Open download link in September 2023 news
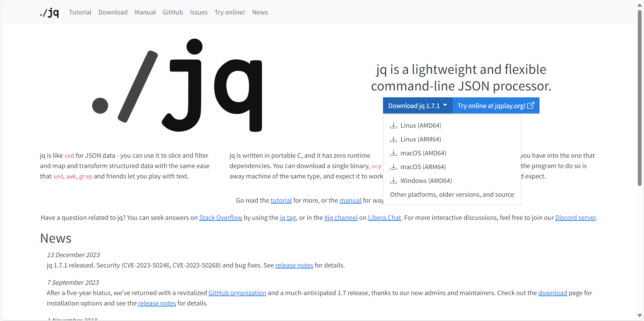This screenshot has width=644, height=321. pos(553,293)
